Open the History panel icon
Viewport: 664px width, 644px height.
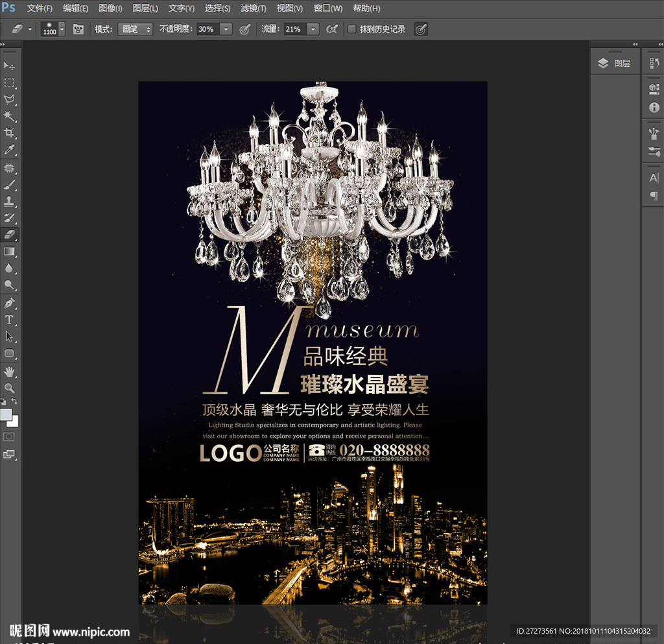[654, 64]
